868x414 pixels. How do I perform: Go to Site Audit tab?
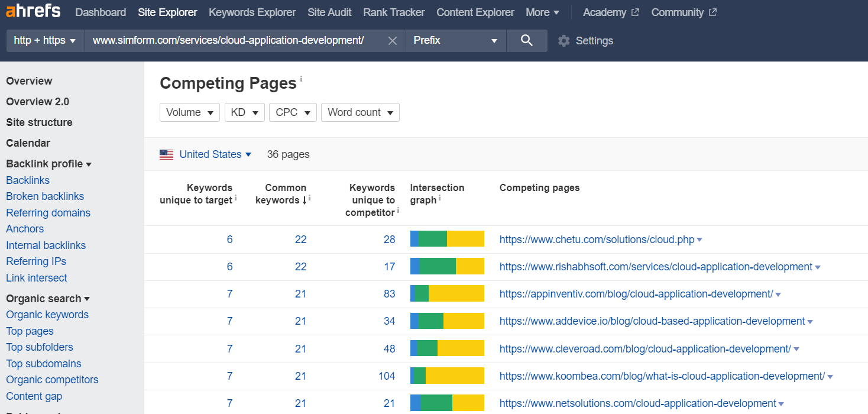(x=329, y=12)
